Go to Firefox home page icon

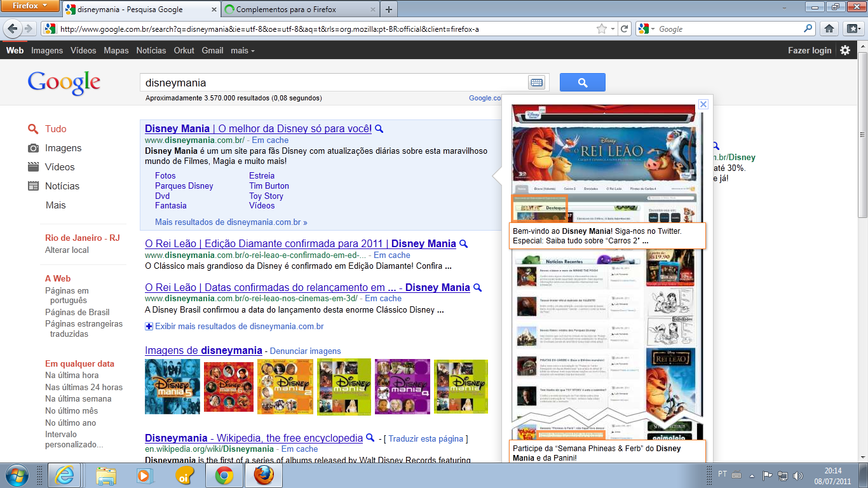(829, 29)
